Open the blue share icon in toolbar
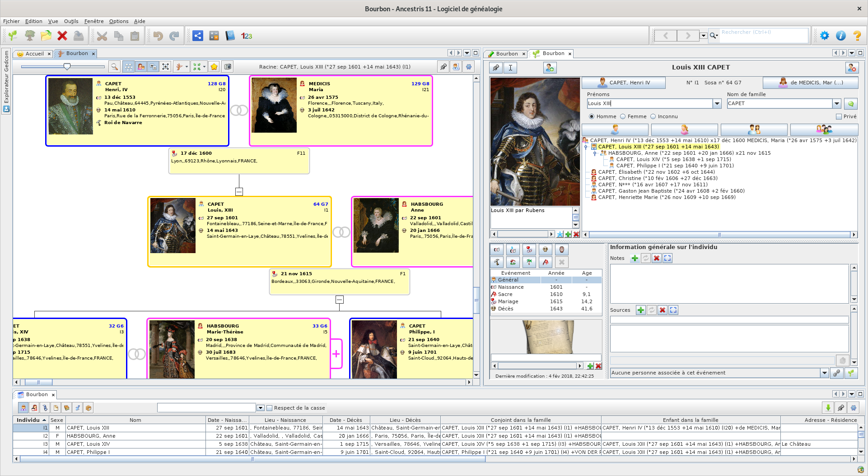Screen dimensions: 868x476 point(198,36)
